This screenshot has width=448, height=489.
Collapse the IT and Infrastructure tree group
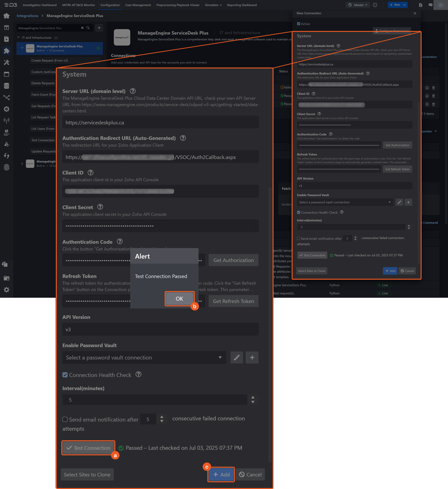pyautogui.click(x=18, y=37)
